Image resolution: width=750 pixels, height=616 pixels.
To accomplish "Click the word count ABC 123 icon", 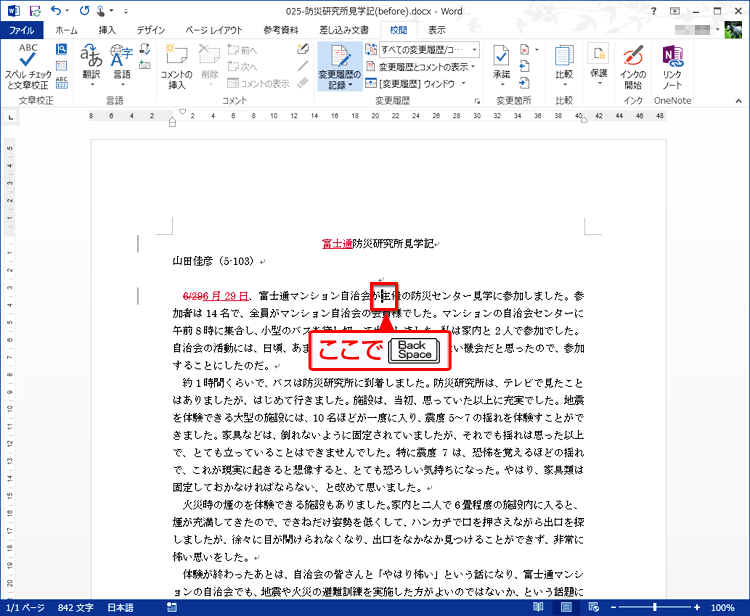I will [x=62, y=82].
